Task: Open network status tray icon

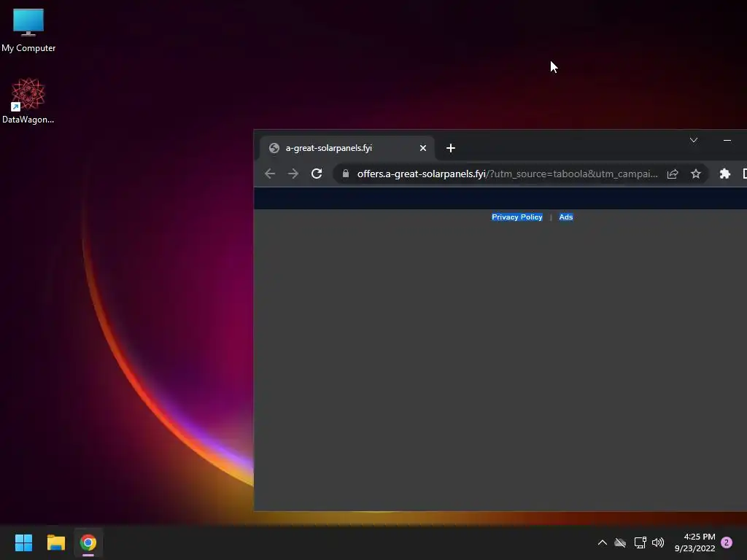Action: [640, 542]
